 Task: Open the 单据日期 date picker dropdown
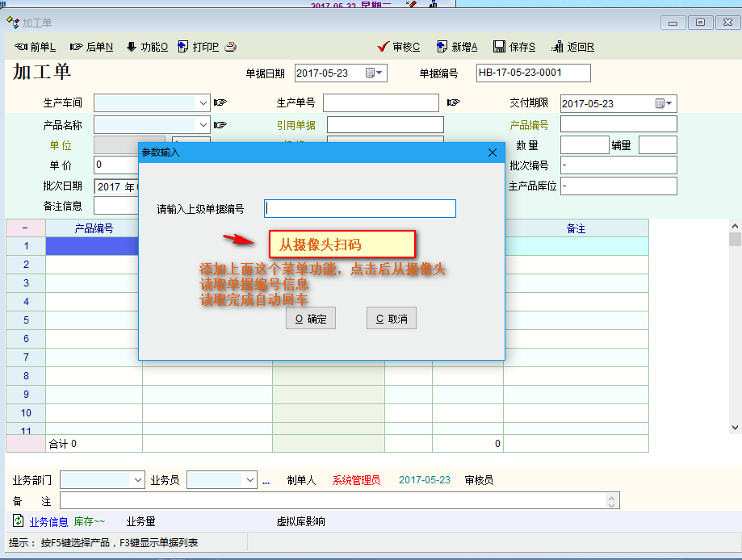(x=375, y=73)
